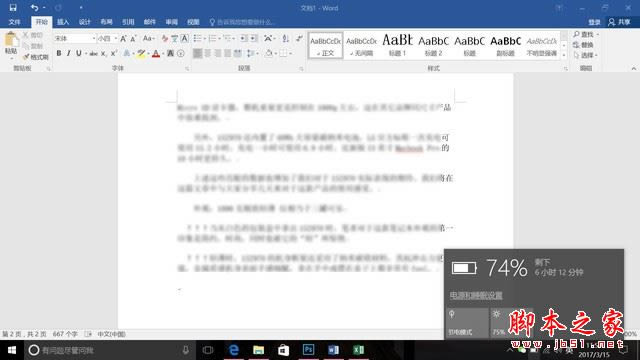The width and height of the screenshot is (640, 360).
Task: Enable Align Right paragraph alignment
Action: (218, 53)
